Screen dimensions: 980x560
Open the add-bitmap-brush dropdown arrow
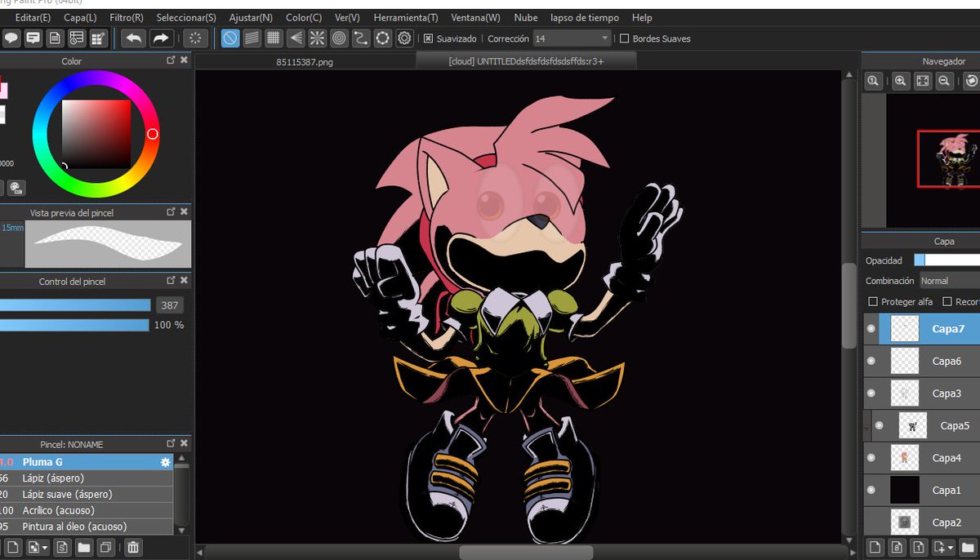[x=44, y=548]
